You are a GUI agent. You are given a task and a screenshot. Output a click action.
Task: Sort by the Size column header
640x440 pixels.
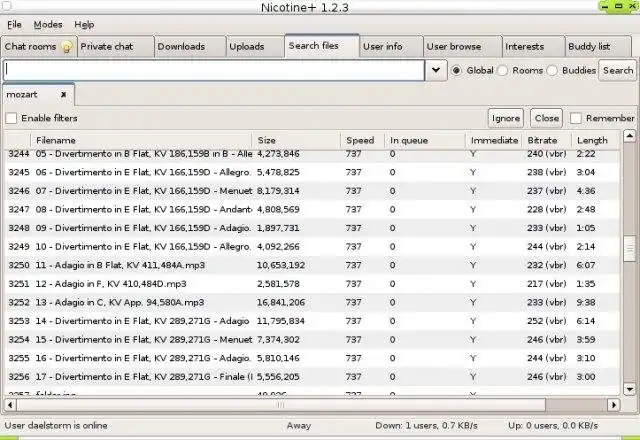coord(296,140)
